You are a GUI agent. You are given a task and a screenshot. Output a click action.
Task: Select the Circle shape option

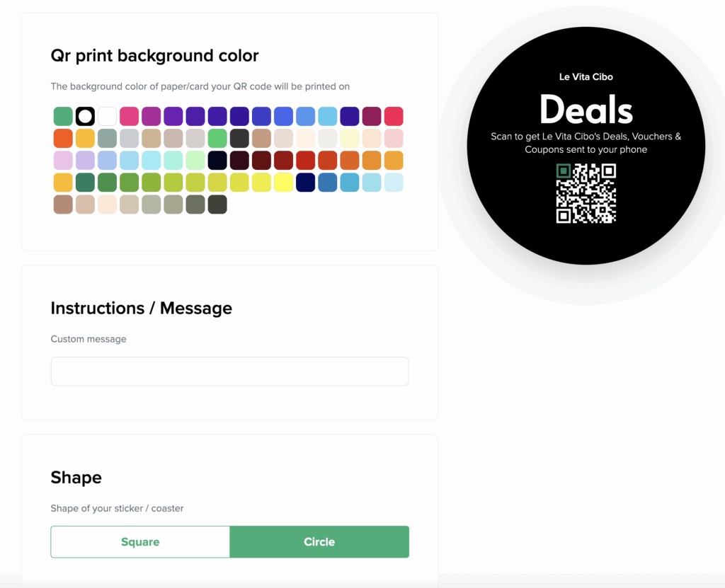click(x=319, y=542)
